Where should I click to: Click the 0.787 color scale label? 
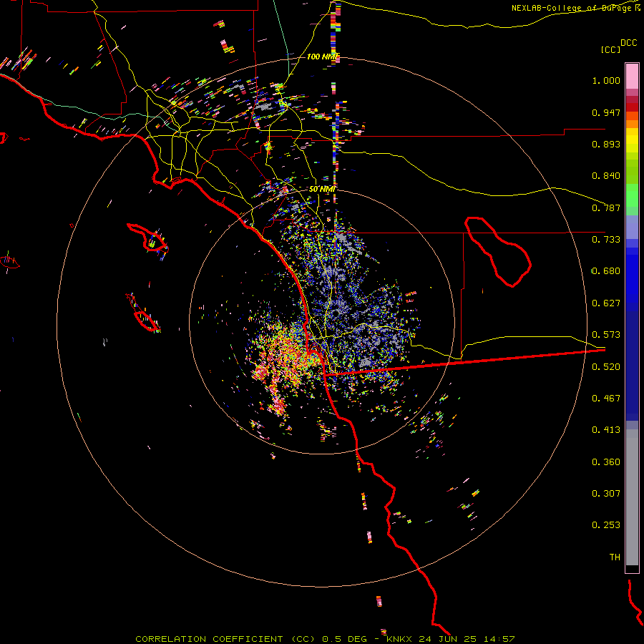coord(606,208)
